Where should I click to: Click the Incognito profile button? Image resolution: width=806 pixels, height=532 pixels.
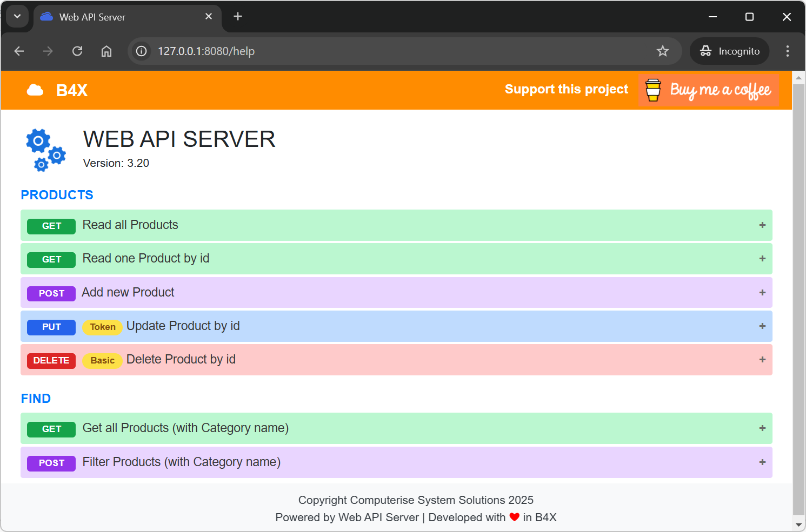pyautogui.click(x=729, y=51)
